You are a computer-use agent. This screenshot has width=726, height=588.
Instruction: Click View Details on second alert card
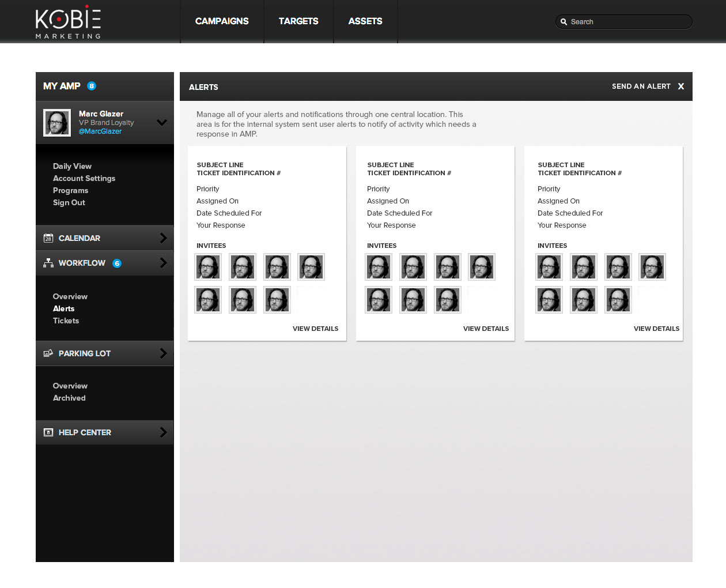tap(486, 329)
